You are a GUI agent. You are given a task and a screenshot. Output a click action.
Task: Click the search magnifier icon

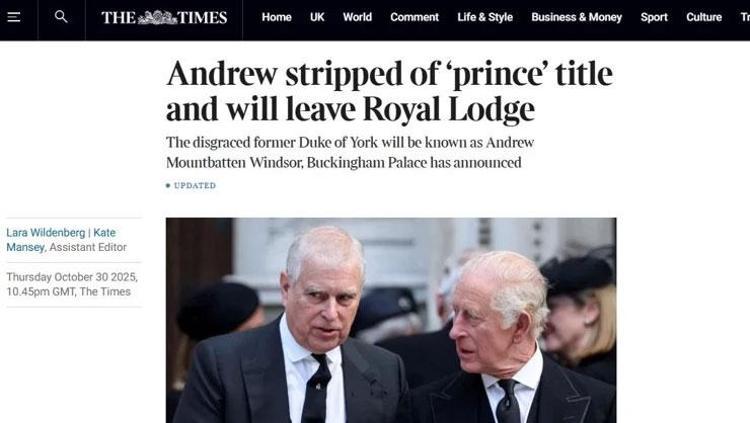pos(61,17)
